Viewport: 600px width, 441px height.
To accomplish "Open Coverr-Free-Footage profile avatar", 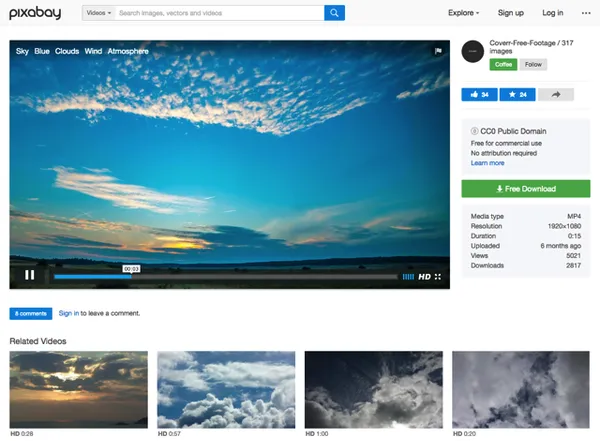I will click(x=473, y=51).
